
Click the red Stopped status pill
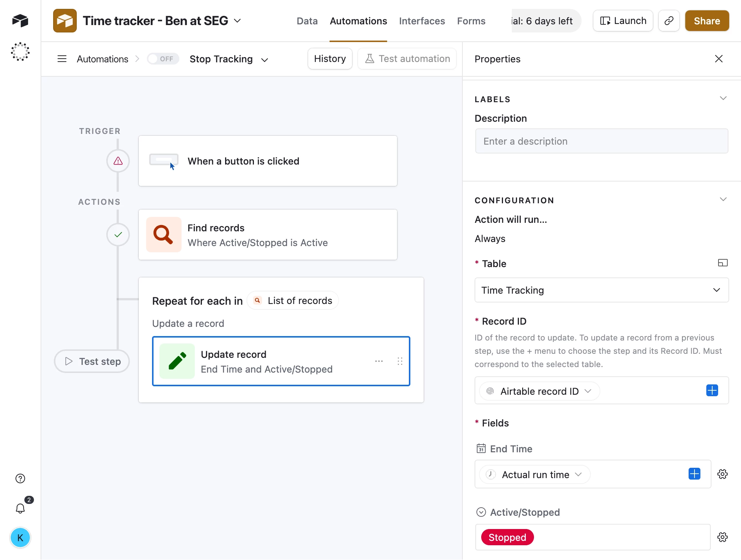[507, 537]
